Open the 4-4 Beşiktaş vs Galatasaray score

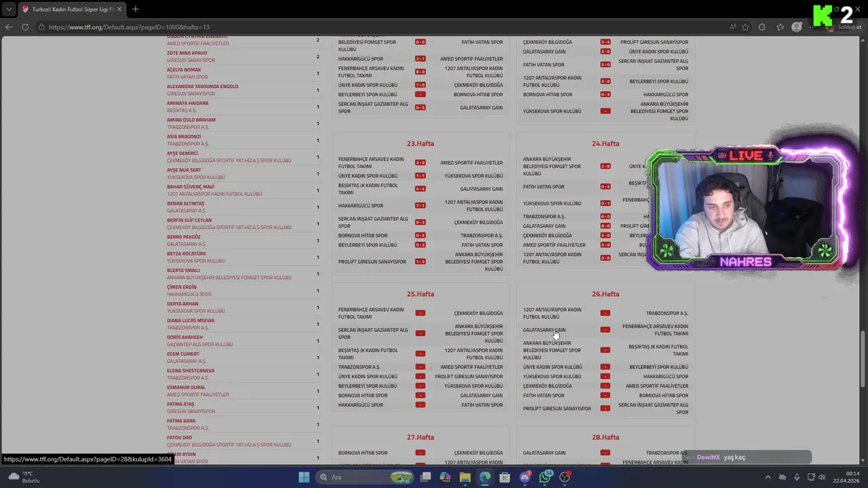420,189
